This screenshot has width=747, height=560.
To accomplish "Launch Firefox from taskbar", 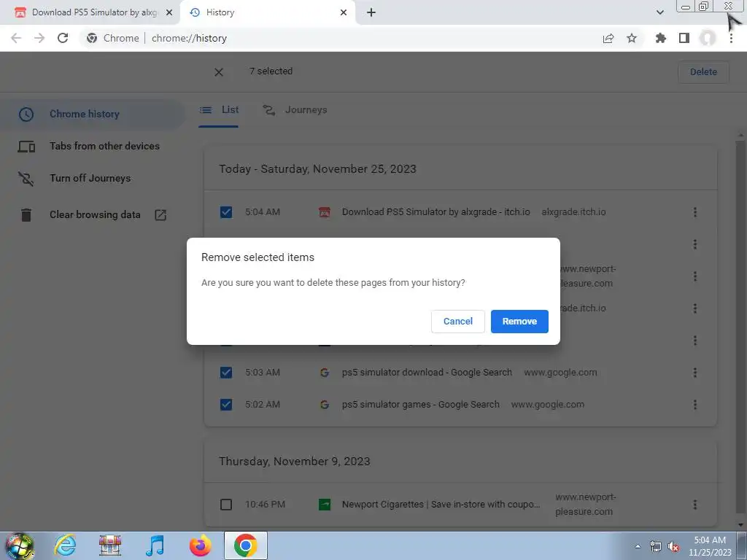I will [200, 545].
